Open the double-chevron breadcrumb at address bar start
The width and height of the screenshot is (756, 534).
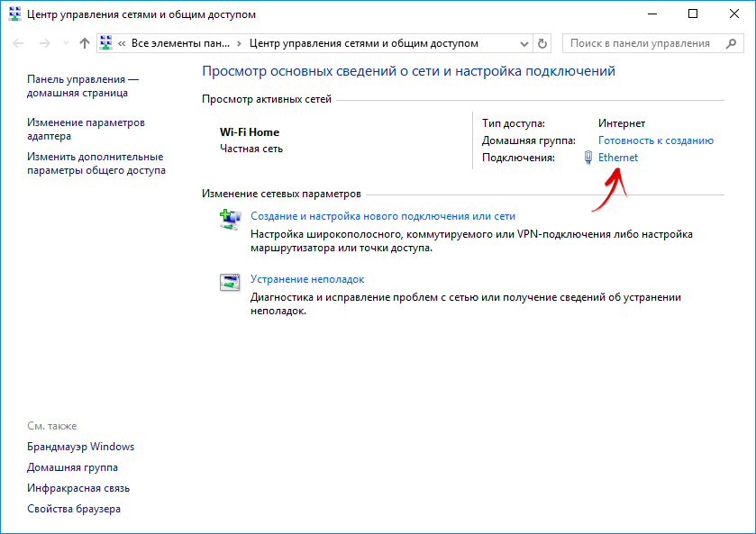pyautogui.click(x=122, y=43)
